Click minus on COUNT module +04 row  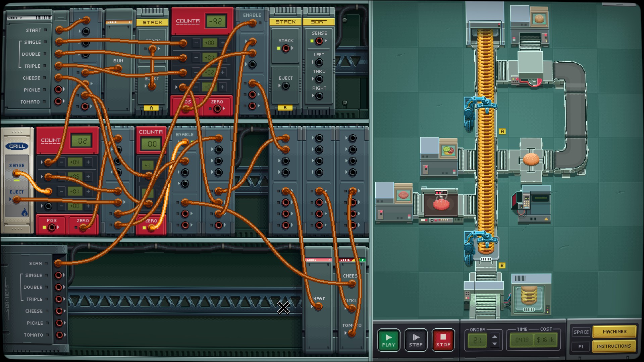click(61, 162)
